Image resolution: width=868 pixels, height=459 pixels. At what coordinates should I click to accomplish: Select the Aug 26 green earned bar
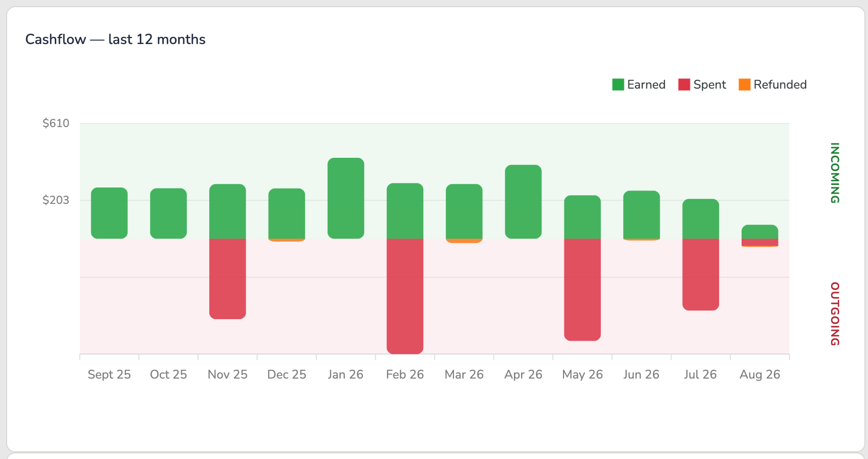(x=760, y=232)
